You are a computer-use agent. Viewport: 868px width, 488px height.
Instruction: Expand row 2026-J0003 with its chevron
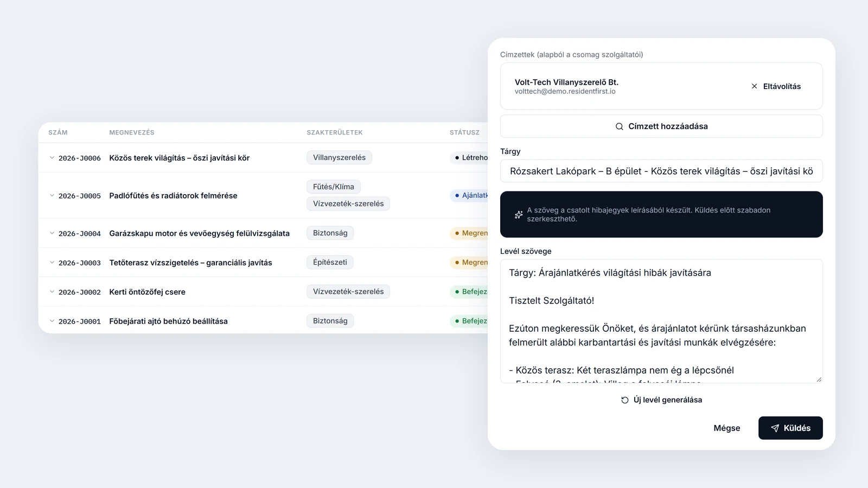click(x=52, y=262)
